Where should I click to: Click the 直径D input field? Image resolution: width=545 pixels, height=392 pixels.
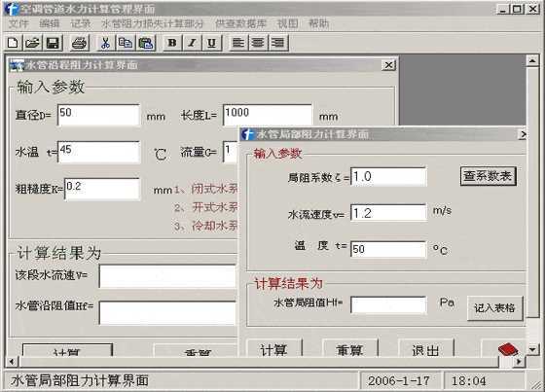(x=98, y=115)
